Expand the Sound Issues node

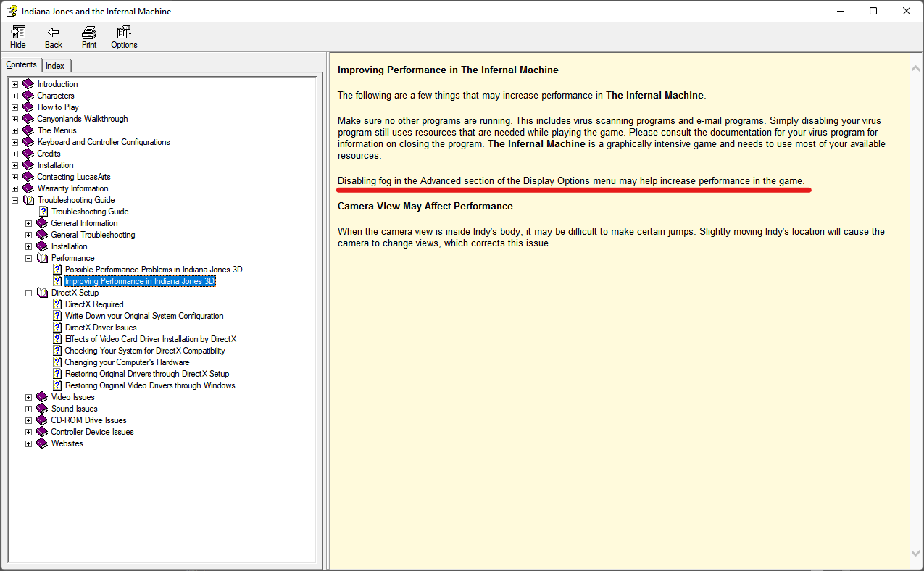[x=29, y=409]
